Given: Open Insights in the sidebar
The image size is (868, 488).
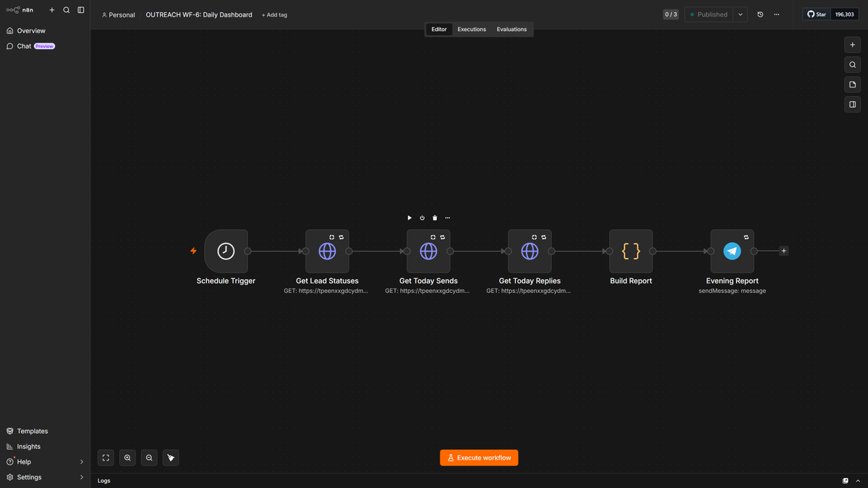Looking at the screenshot, I should click(x=45, y=447).
